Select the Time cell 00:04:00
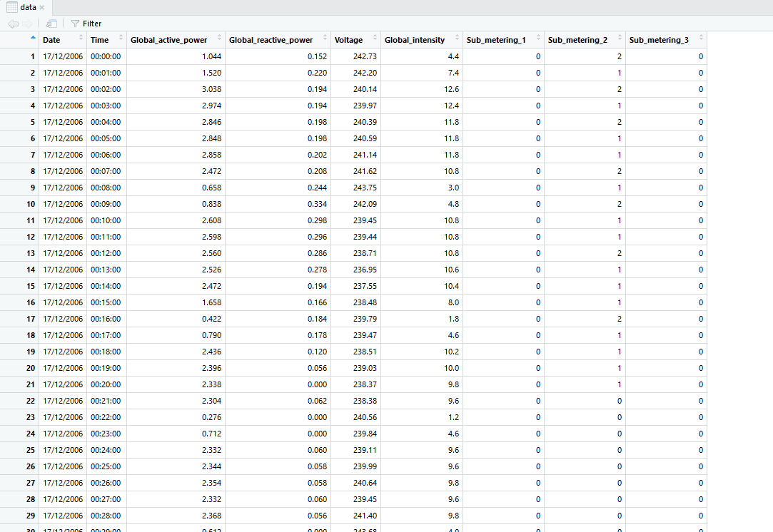 (x=106, y=122)
